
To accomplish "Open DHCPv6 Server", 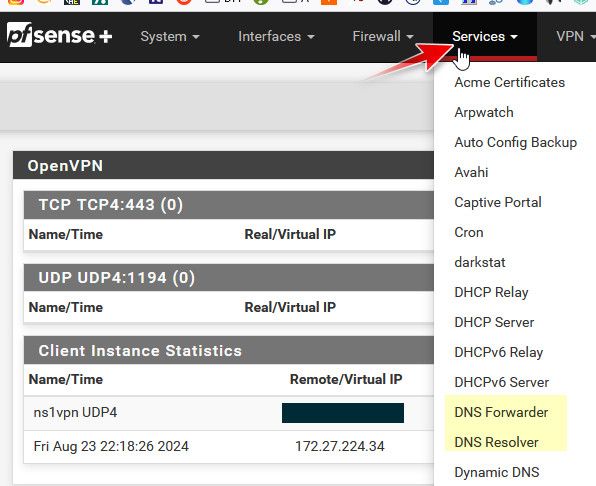I will click(x=501, y=383).
